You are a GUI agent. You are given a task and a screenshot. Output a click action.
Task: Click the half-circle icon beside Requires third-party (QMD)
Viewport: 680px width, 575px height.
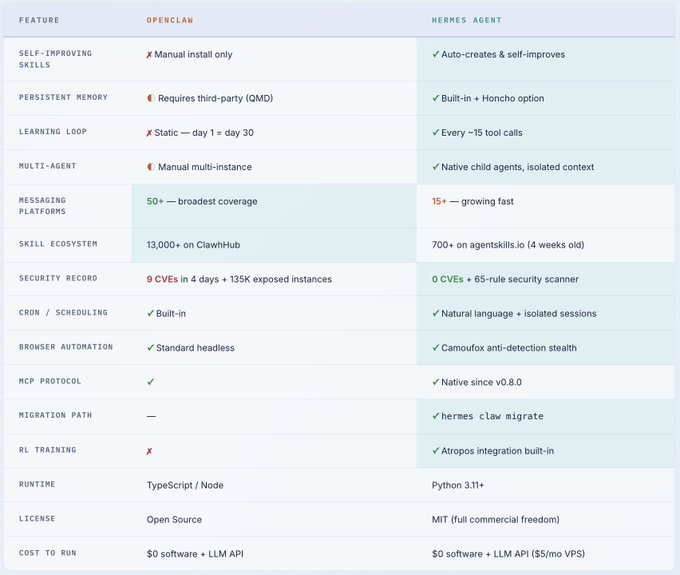coord(150,98)
